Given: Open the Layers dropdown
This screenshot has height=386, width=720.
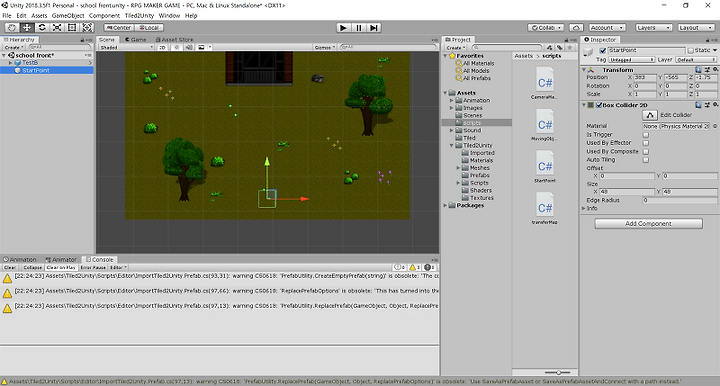Looking at the screenshot, I should click(653, 28).
